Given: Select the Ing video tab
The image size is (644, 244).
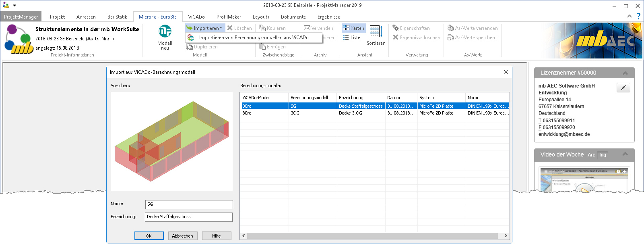Looking at the screenshot, I should pyautogui.click(x=603, y=155).
